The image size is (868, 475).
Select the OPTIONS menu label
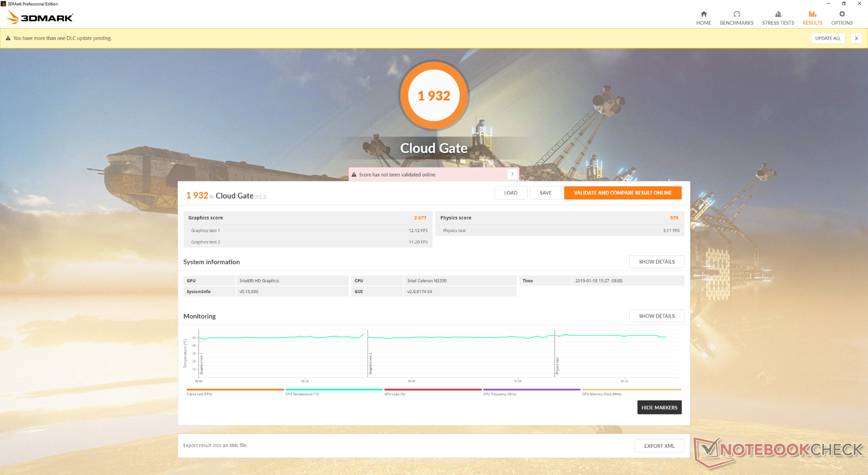pyautogui.click(x=842, y=23)
